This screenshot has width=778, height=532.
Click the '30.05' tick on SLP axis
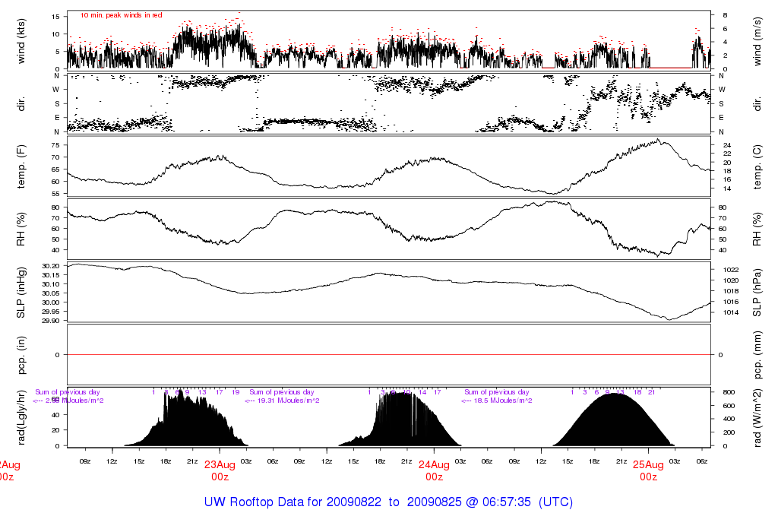[x=51, y=293]
